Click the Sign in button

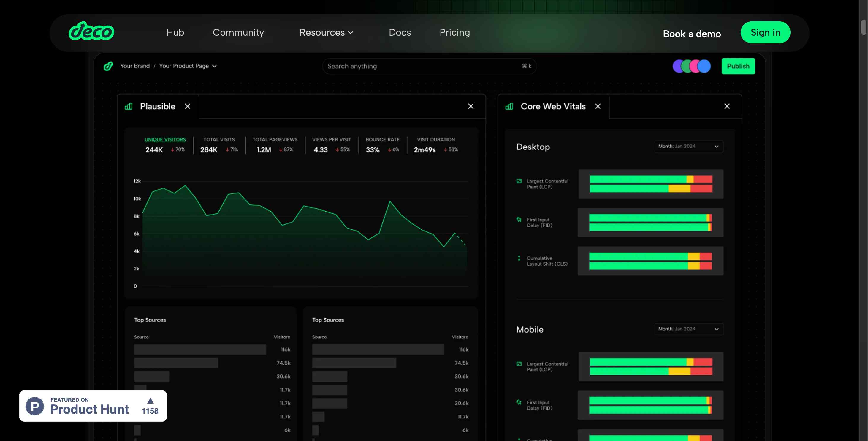[x=765, y=32]
